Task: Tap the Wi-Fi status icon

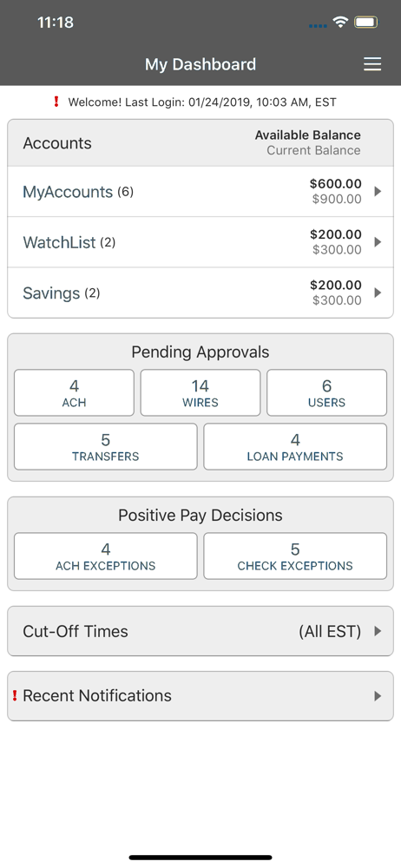Action: click(340, 23)
